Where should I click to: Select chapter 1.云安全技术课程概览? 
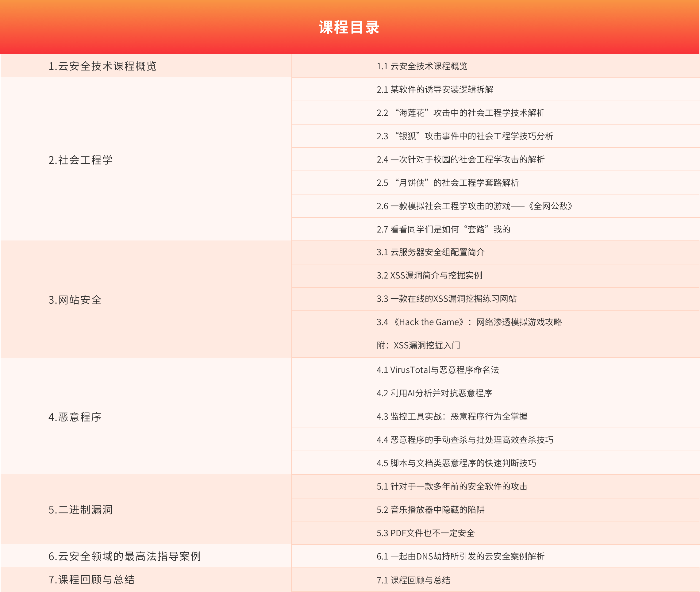pos(102,66)
